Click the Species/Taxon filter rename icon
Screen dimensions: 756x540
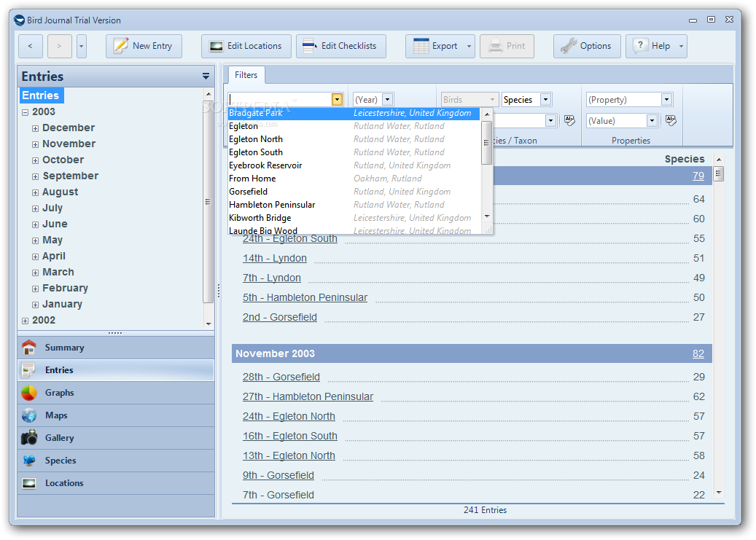point(569,120)
